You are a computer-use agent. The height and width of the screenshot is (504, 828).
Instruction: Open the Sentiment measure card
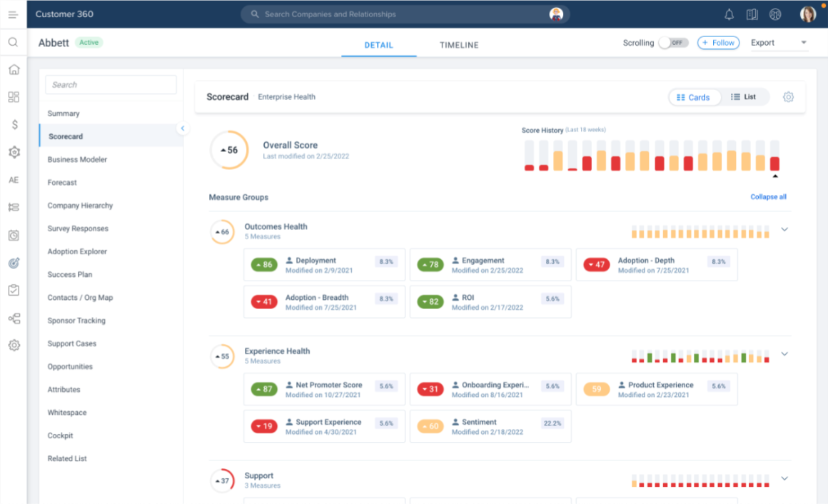(x=490, y=426)
